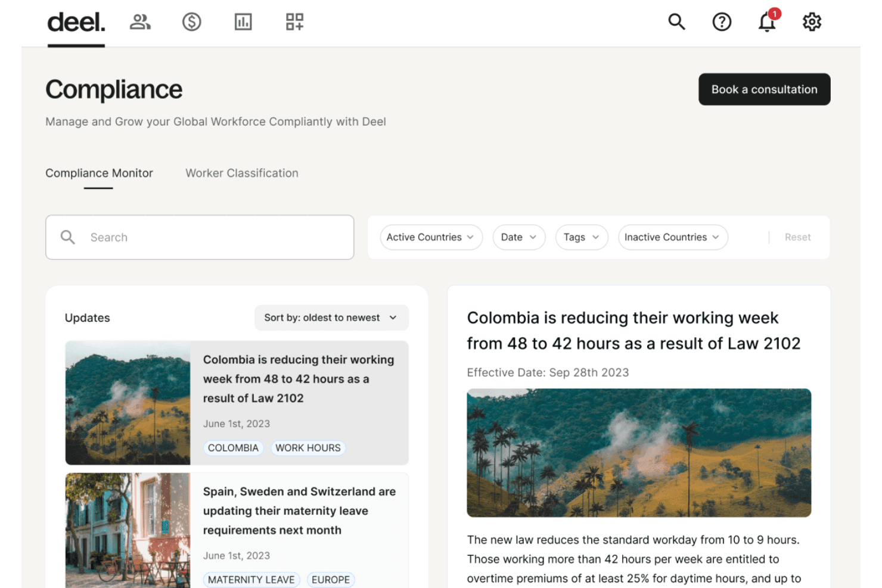Reset the applied filters

(x=797, y=237)
